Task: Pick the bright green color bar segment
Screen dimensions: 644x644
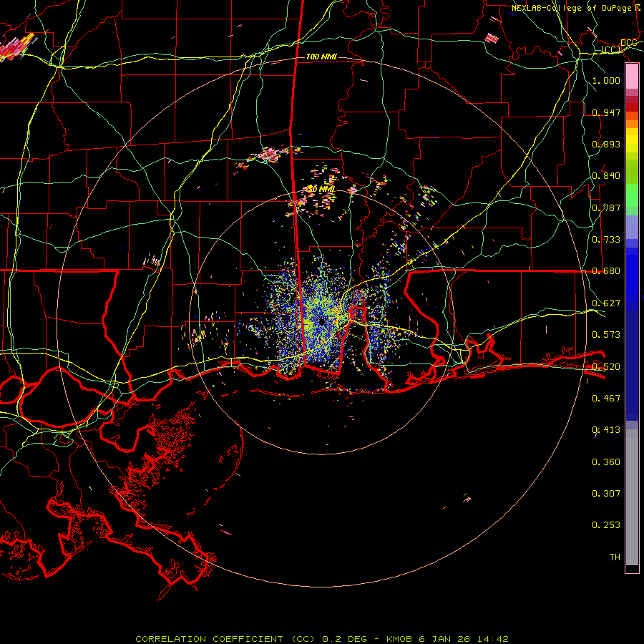Action: click(x=632, y=195)
